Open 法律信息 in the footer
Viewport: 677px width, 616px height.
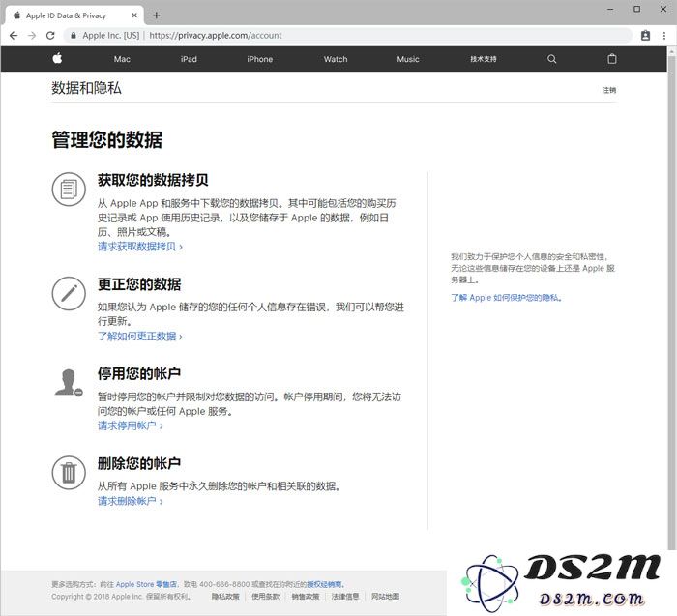(345, 596)
